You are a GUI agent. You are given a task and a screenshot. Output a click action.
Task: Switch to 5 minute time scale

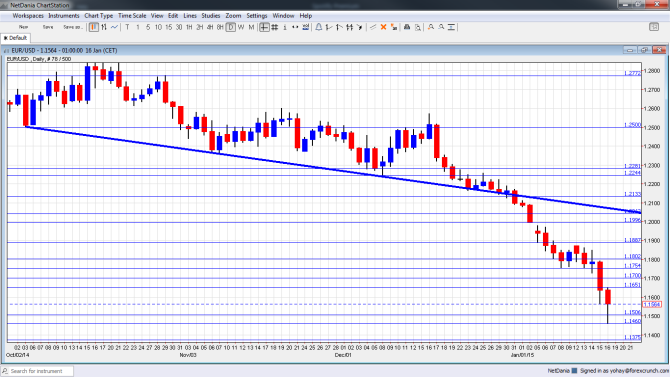point(148,27)
